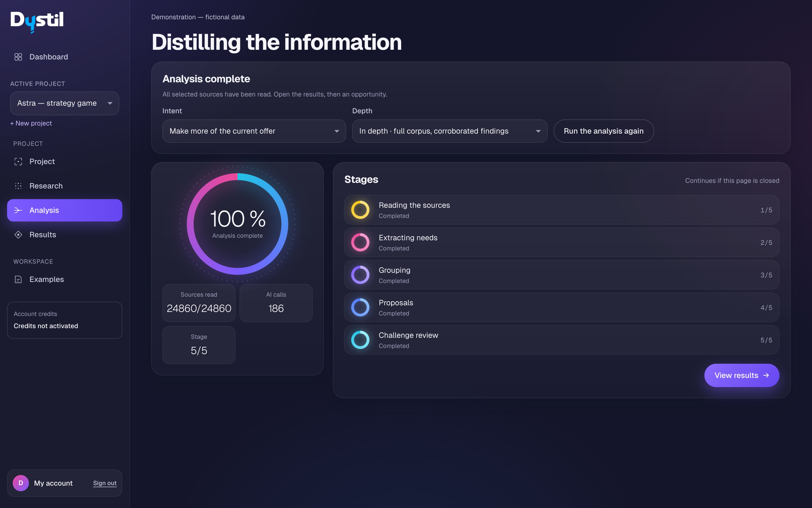Viewport: 812px width, 508px height.
Task: Click the purple Grouping stage ring
Action: tap(360, 275)
